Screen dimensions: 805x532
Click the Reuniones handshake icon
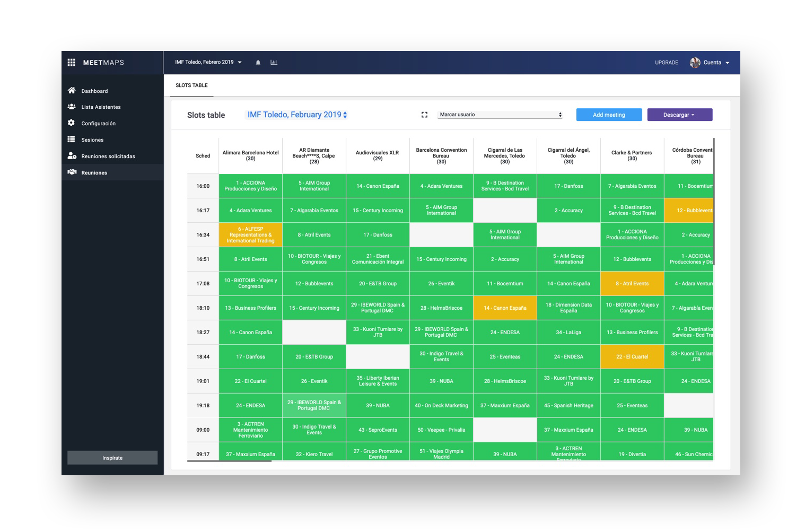coord(72,172)
